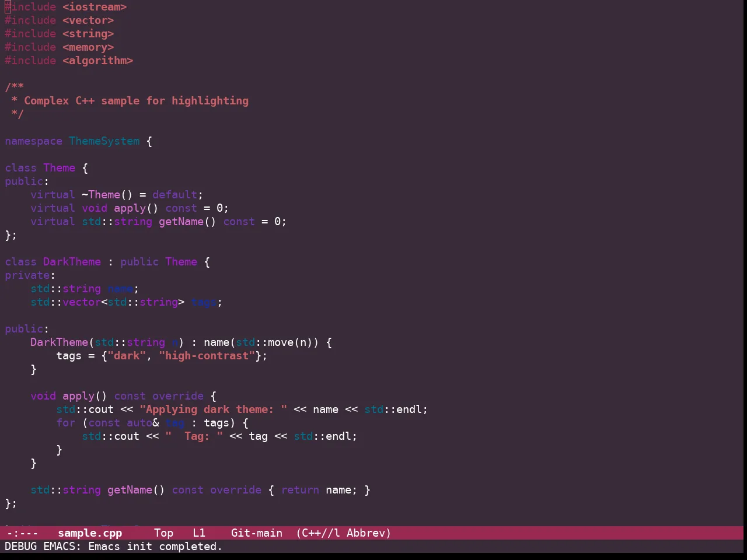Click Theme in 'class Theme {' line
This screenshot has height=560, width=747.
coord(59,168)
